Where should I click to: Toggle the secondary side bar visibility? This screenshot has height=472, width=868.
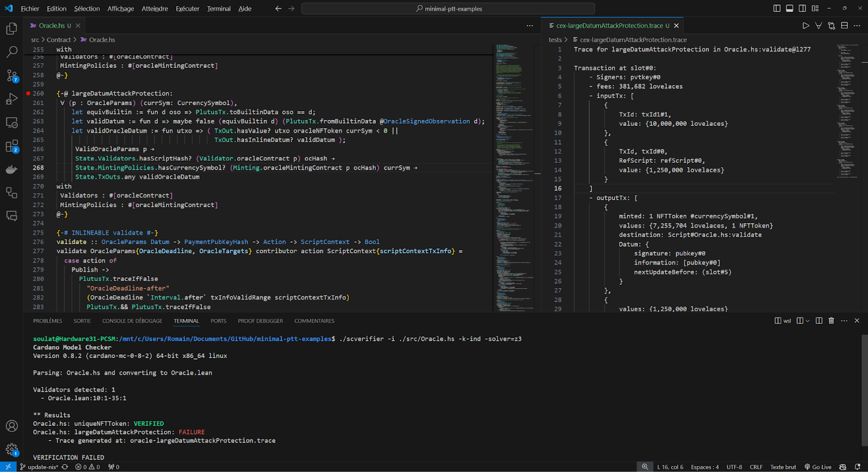[x=802, y=8]
